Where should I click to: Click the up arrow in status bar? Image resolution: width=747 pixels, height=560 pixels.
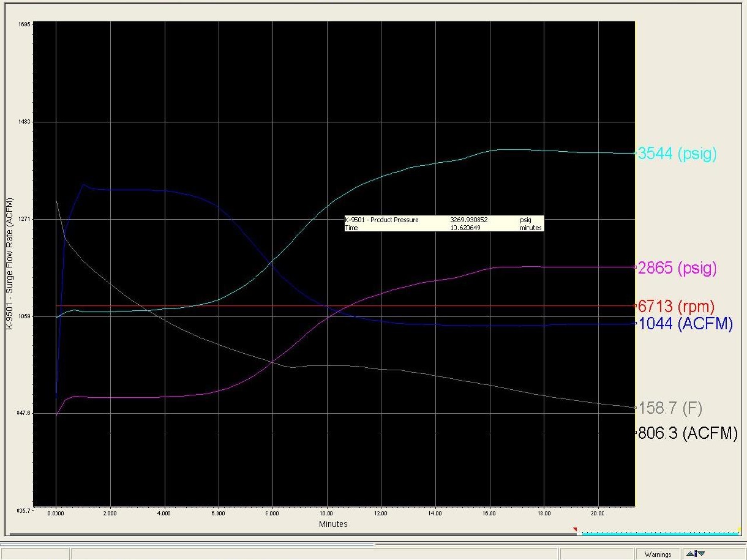(x=691, y=554)
